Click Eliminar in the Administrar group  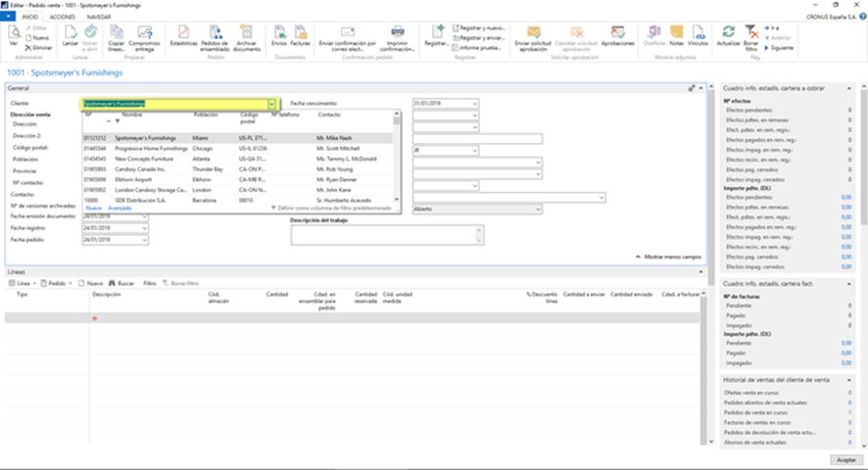click(38, 48)
